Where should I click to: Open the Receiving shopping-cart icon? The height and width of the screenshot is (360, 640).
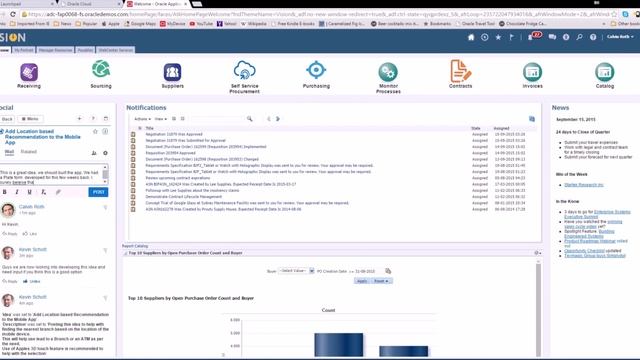coord(29,73)
